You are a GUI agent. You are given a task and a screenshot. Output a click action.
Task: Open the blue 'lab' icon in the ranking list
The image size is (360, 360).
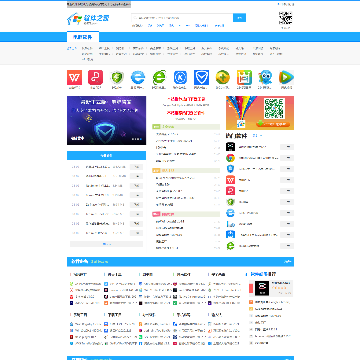230,224
